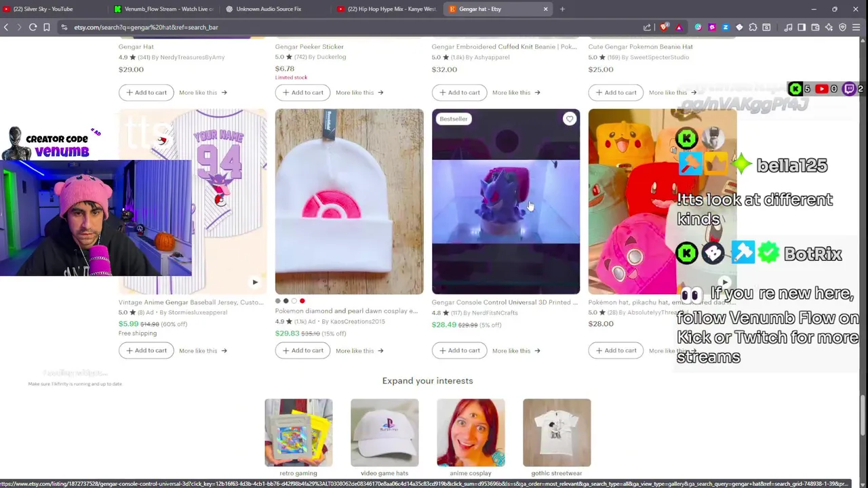More like this for Gengar Baseball Jersey
The image size is (868, 488).
(203, 350)
